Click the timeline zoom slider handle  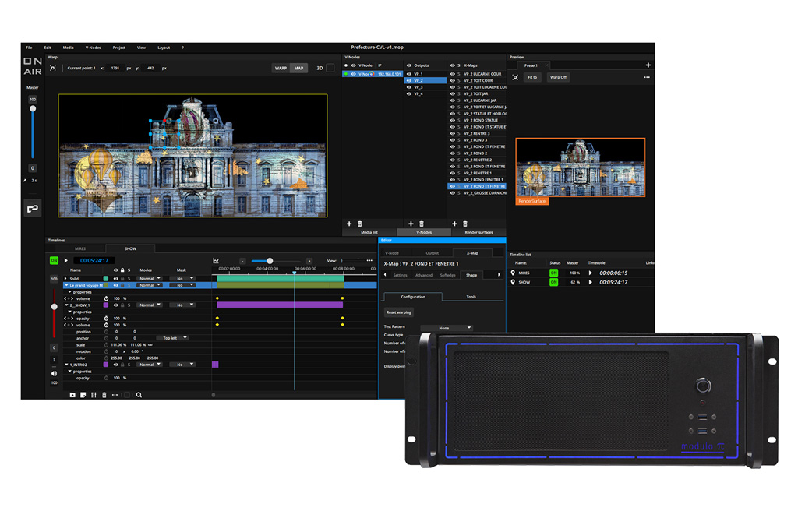270,261
